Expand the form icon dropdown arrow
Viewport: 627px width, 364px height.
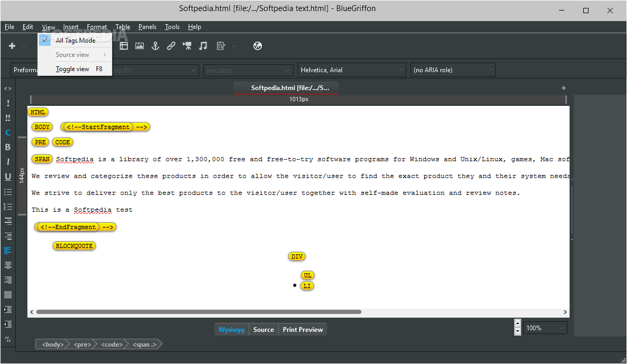234,46
